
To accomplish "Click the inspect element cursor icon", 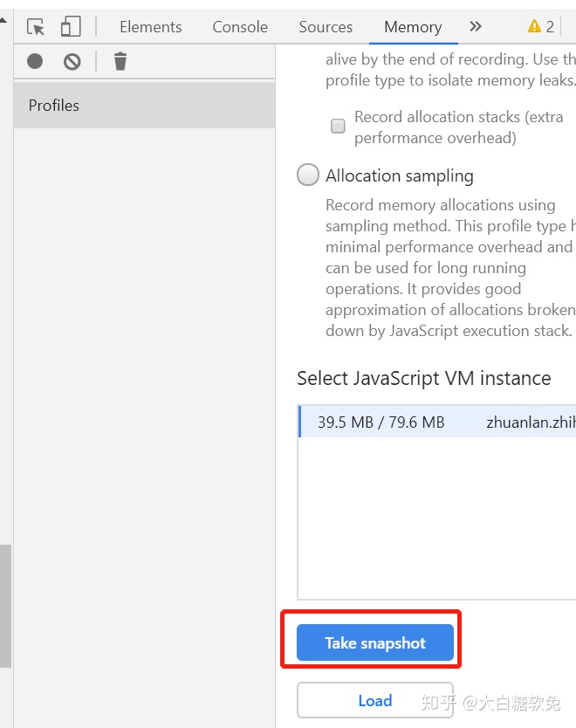I will point(36,27).
